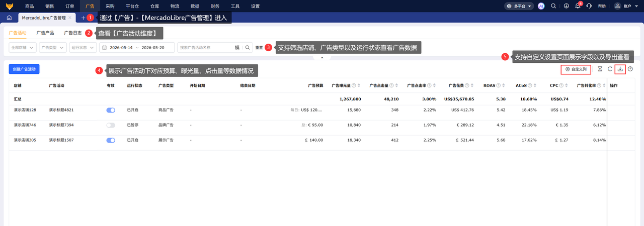The width and height of the screenshot is (644, 226).
Task: Open the 全部店铺 dropdown
Action: 23,47
